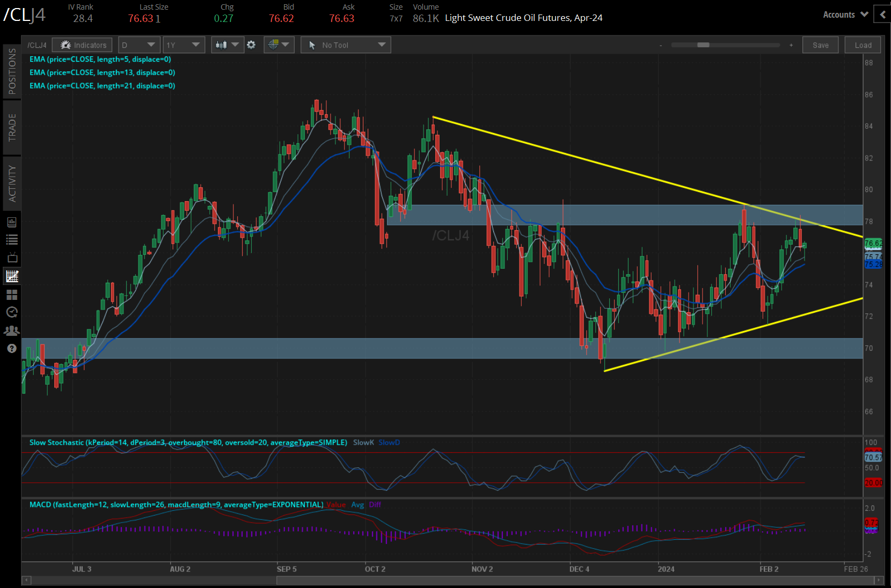Click the 66 price axis label
The height and width of the screenshot is (588, 891).
(868, 411)
